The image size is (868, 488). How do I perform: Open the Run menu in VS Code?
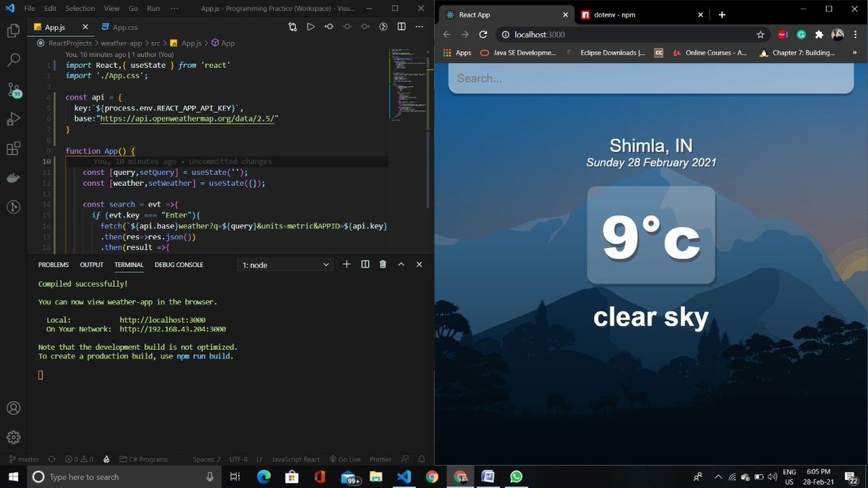coord(153,8)
